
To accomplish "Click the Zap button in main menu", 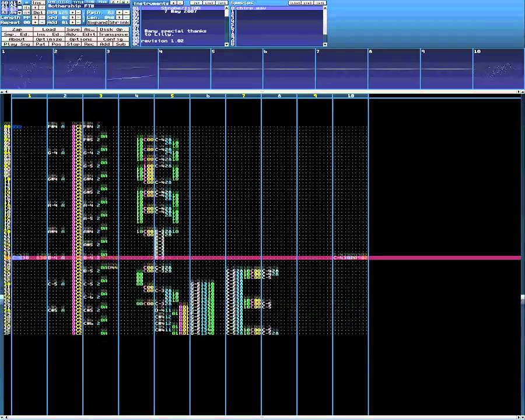I will [x=17, y=30].
